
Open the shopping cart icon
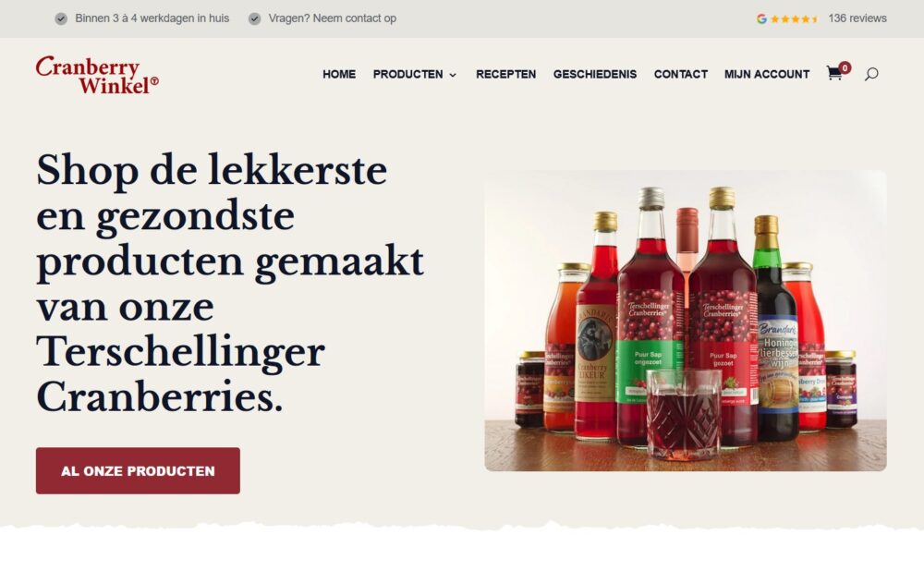coord(833,73)
